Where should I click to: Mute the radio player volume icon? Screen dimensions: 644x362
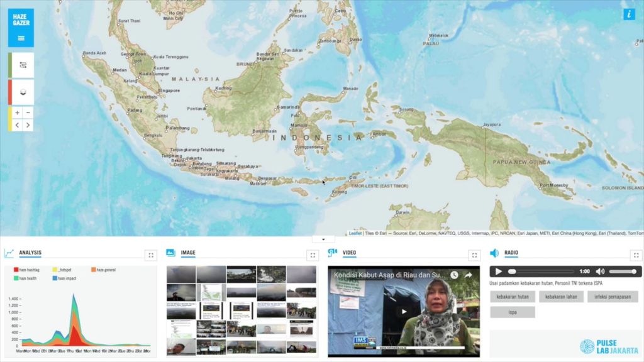(x=600, y=271)
